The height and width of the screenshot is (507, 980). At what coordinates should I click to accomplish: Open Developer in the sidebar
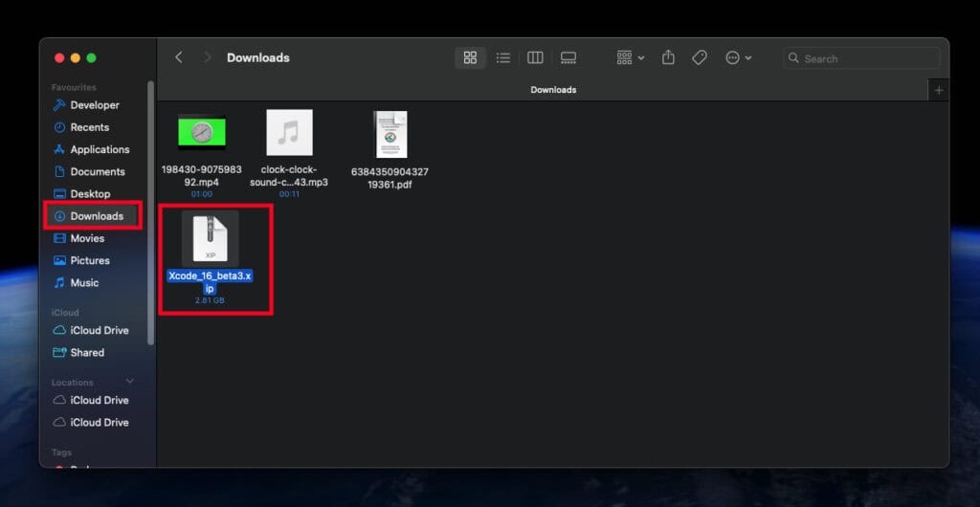[95, 105]
